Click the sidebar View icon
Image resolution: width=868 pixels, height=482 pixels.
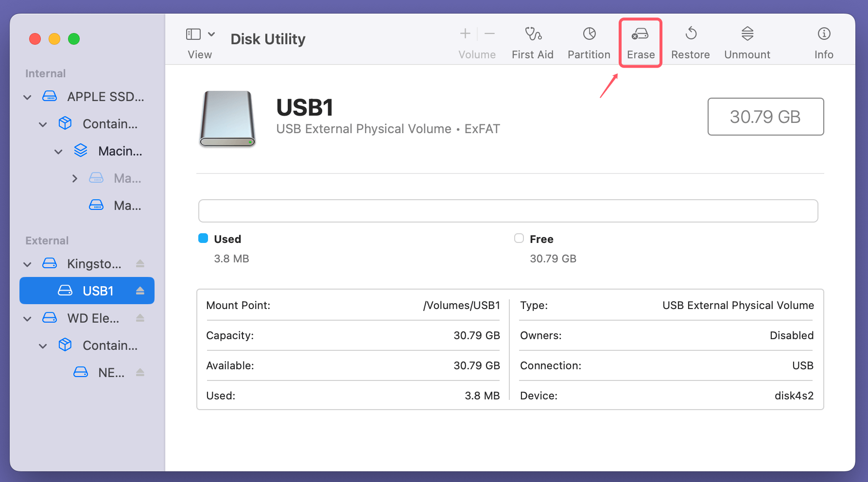click(x=193, y=34)
